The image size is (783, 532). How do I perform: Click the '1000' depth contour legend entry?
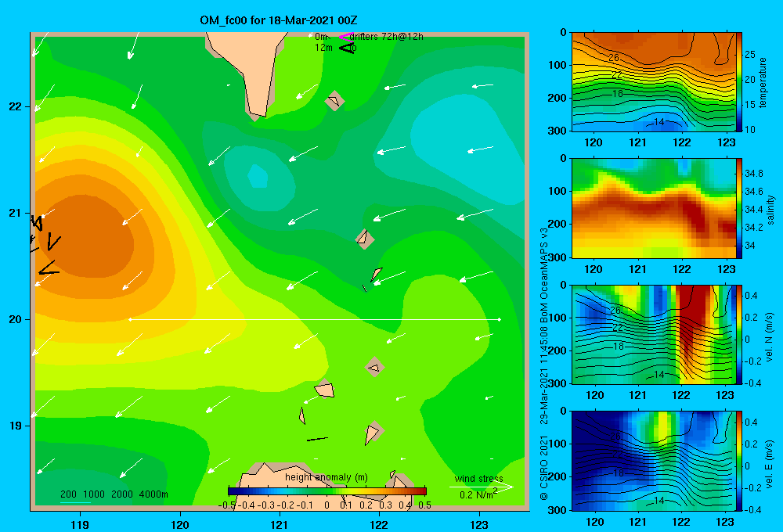click(x=94, y=494)
